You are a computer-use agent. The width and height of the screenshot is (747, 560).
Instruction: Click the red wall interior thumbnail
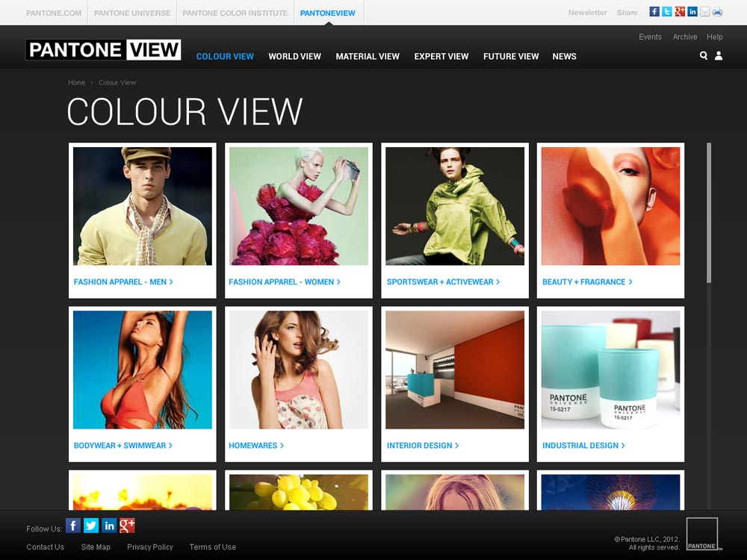pos(455,370)
